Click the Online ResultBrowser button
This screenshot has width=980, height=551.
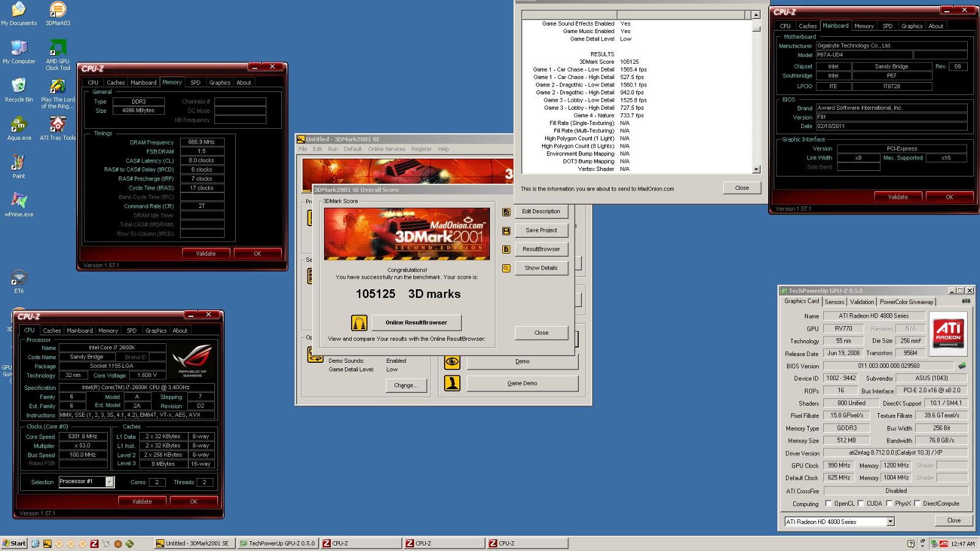tap(416, 322)
